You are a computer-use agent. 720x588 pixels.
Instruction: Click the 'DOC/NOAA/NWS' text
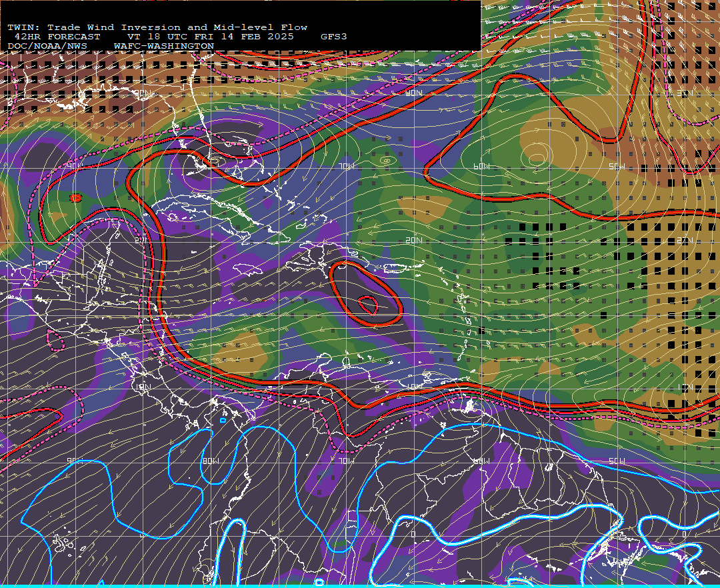(x=47, y=47)
